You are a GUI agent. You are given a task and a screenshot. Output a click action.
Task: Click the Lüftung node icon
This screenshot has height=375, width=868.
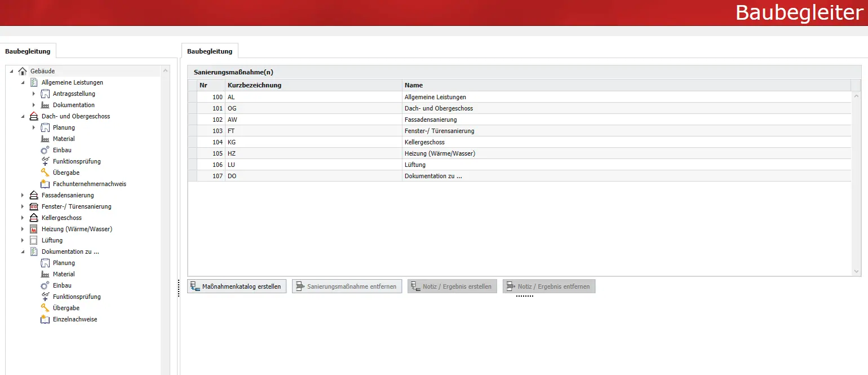click(33, 240)
